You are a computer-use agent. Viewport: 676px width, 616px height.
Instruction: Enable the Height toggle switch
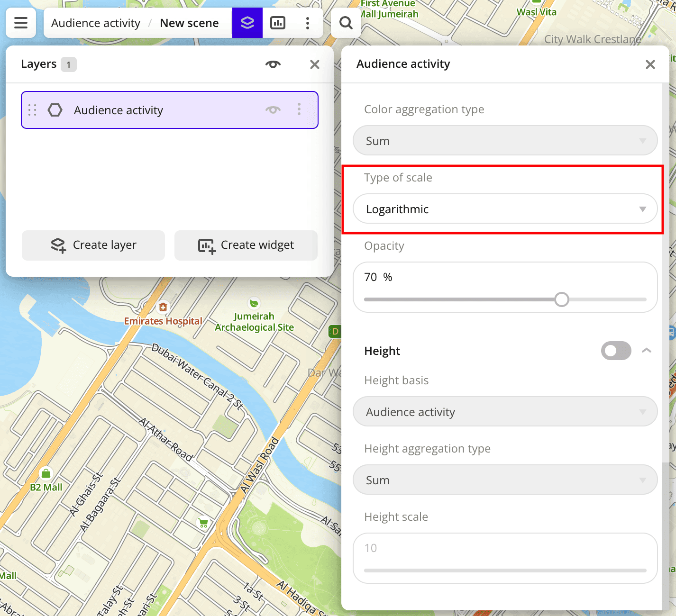tap(616, 351)
